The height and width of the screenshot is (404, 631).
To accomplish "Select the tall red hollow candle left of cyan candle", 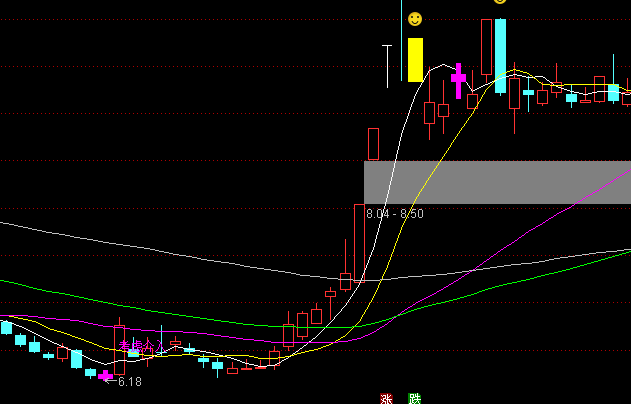I will [486, 48].
